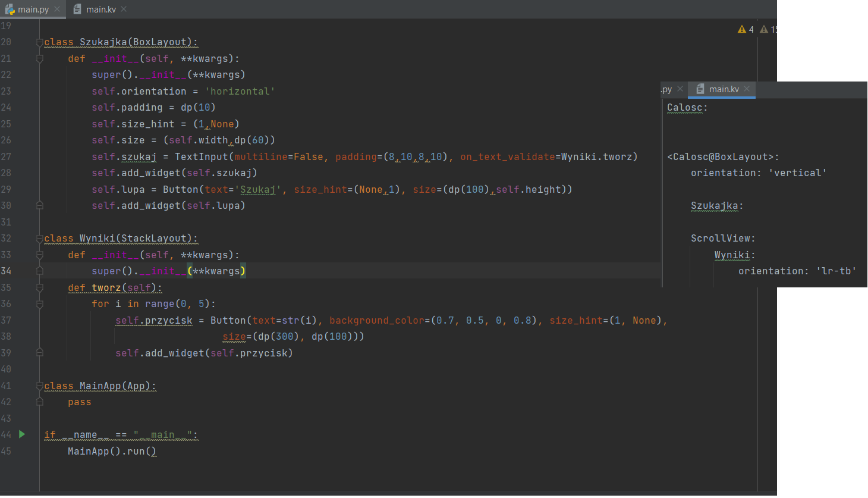Fold the for loop at line 36
Image resolution: width=868 pixels, height=498 pixels.
[x=40, y=304]
